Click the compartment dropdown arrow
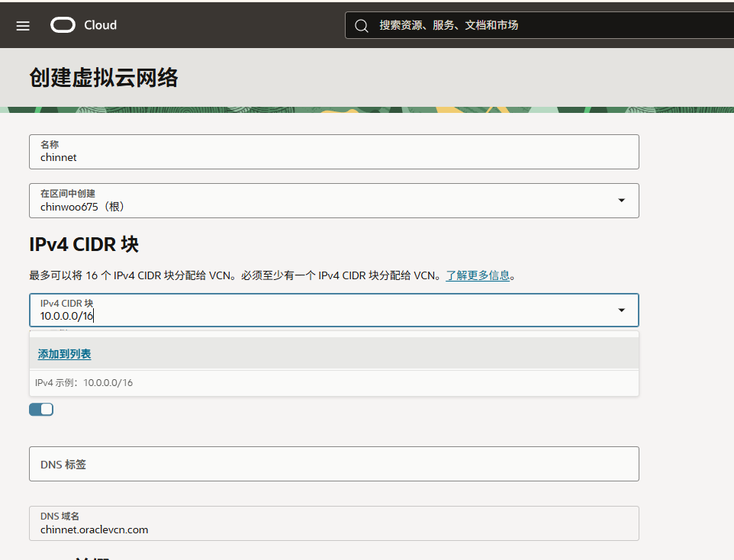Viewport: 734px width, 560px height. coord(621,201)
